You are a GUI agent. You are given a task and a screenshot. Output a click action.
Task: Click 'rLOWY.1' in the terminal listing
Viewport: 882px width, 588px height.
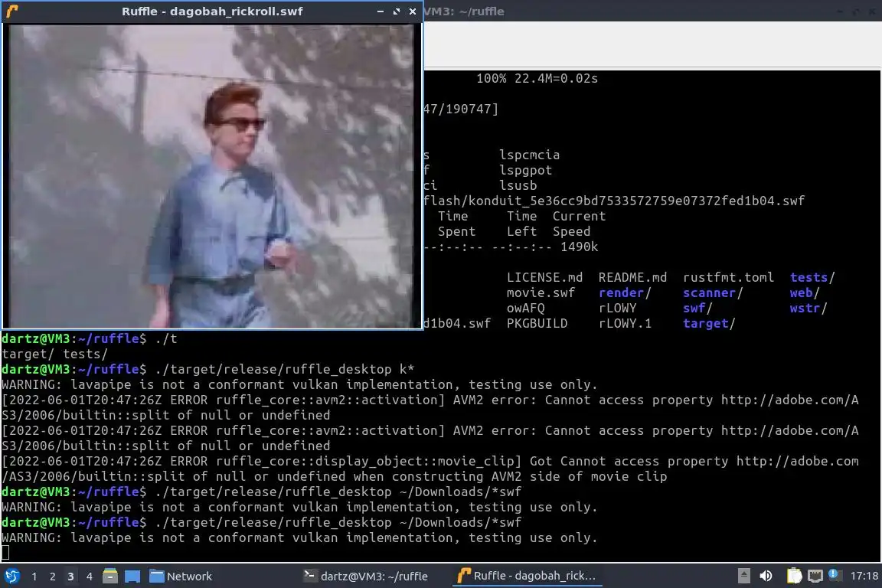[x=625, y=324]
